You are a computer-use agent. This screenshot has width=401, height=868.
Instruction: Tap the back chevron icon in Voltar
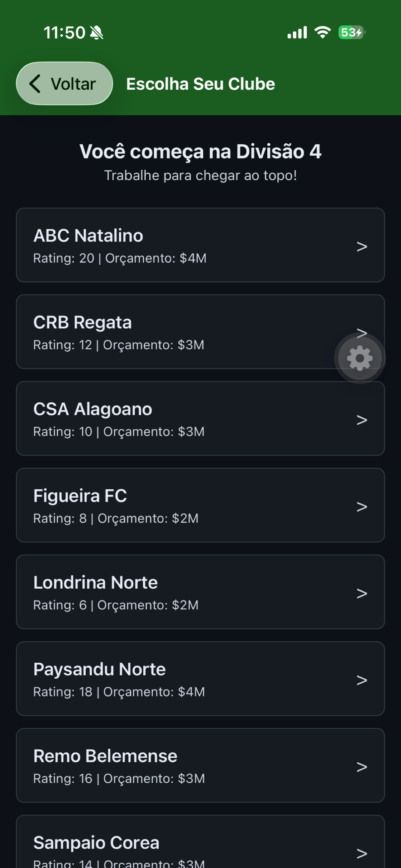[35, 83]
